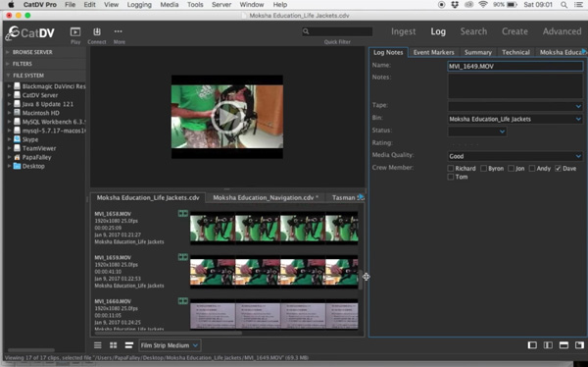Screen dimensions: 588x367
Task: Switch to the Log workspace
Action: tap(438, 31)
